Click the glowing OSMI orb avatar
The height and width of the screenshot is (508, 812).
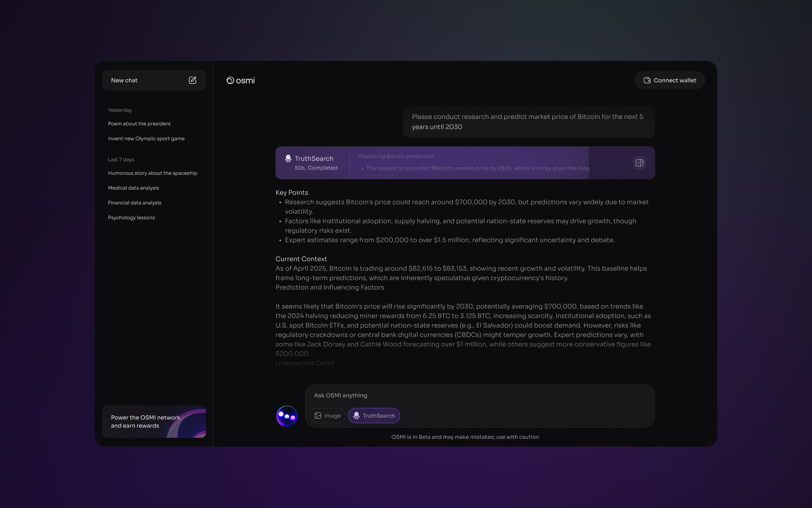coord(286,416)
